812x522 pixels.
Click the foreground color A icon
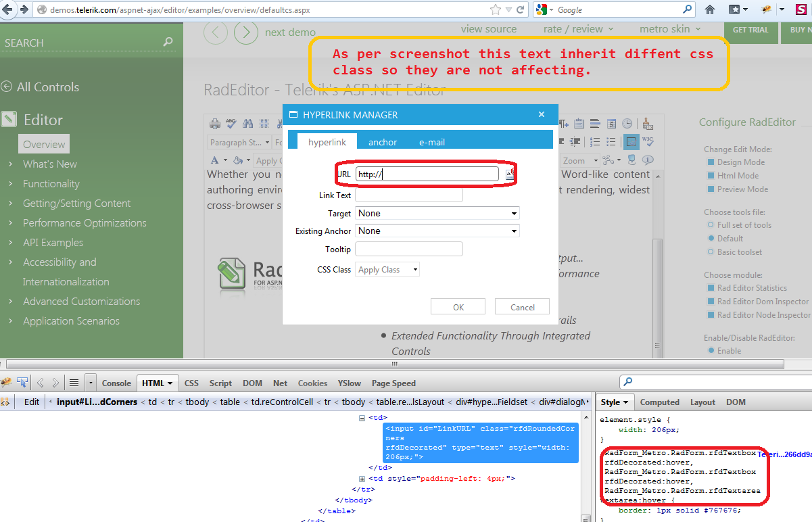pos(215,160)
